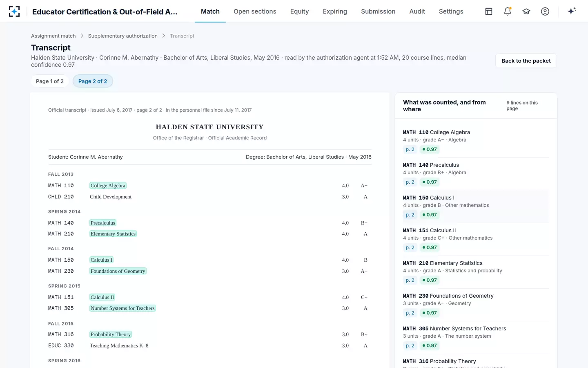Click p. 2 chip under MATH 110
Viewport: 588px width, 368px height.
[x=410, y=150]
